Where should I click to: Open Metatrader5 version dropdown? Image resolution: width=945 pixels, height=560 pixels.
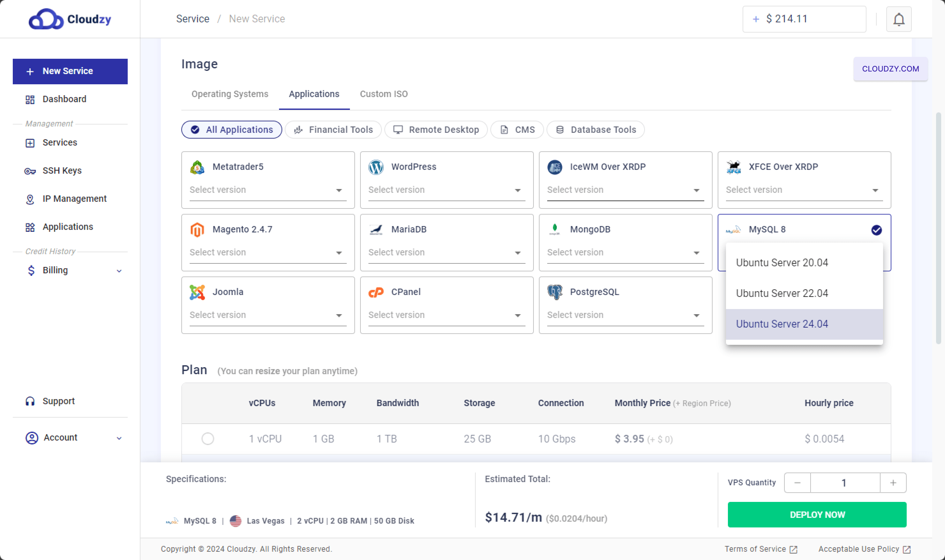point(268,190)
